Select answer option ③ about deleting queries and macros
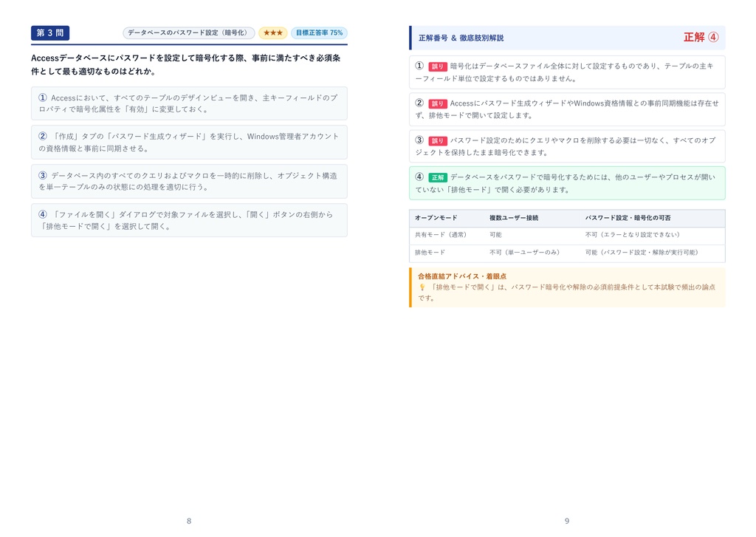This screenshot has height=537, width=756. pos(189,182)
